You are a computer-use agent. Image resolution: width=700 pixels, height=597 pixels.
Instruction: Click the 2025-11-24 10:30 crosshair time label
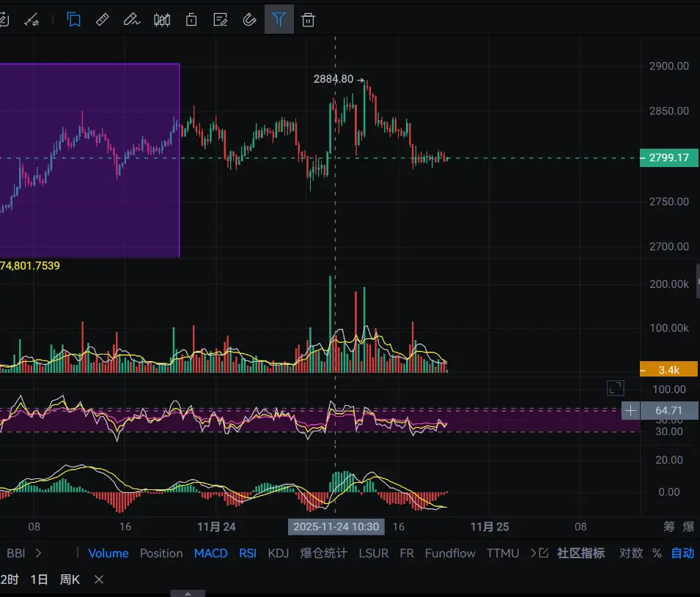(336, 527)
